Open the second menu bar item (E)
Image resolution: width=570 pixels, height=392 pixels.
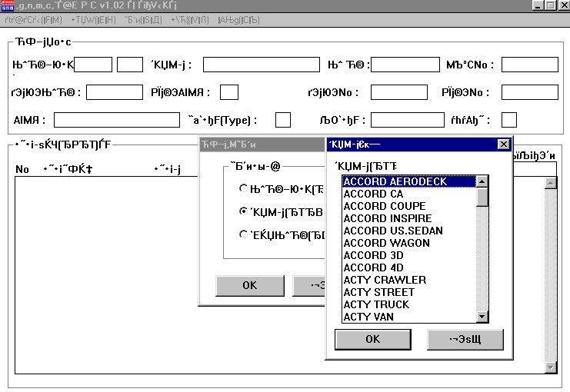[93, 20]
